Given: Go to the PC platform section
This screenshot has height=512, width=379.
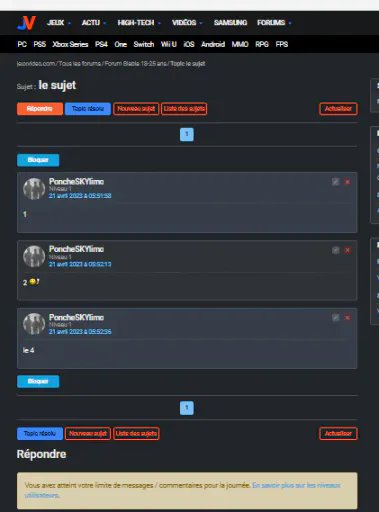Looking at the screenshot, I should click(22, 44).
